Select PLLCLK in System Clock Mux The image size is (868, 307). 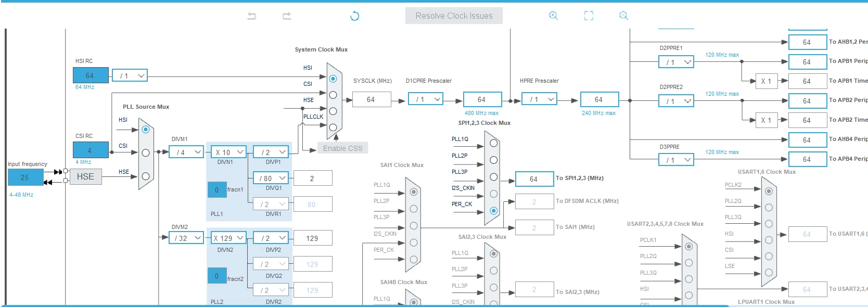point(333,127)
